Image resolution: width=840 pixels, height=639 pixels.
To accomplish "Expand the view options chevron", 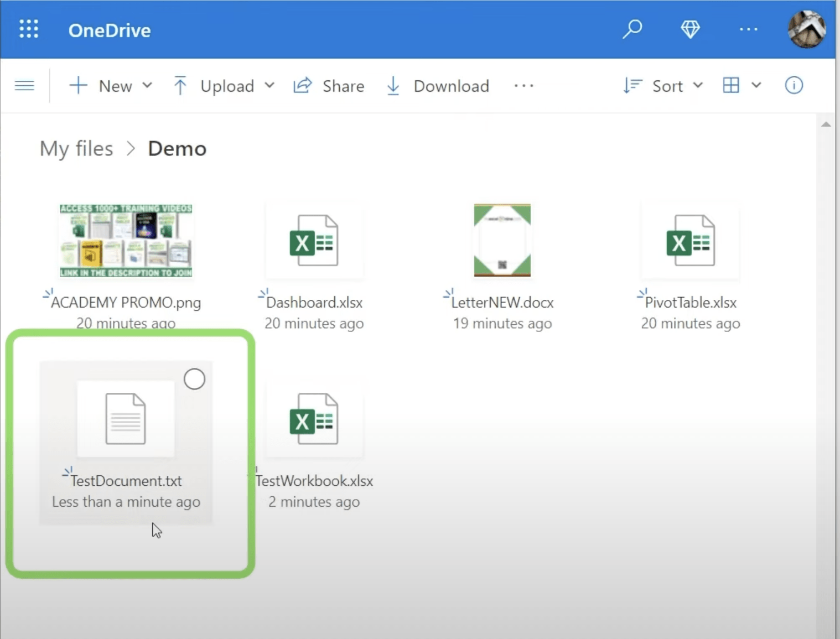I will [756, 85].
